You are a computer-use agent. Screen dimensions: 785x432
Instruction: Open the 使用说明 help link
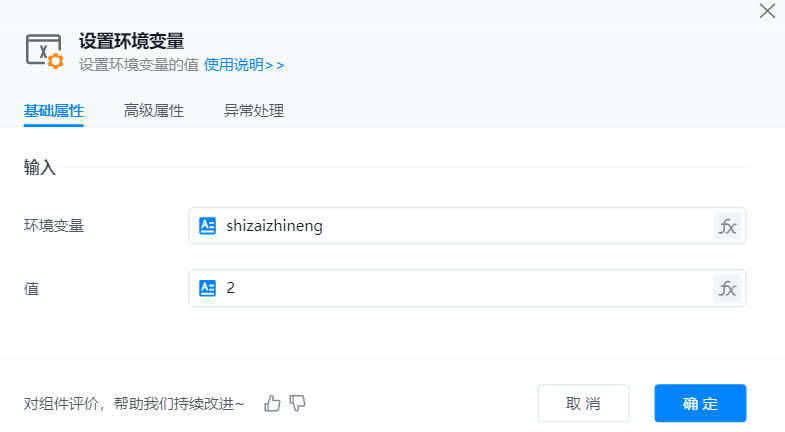(x=244, y=65)
